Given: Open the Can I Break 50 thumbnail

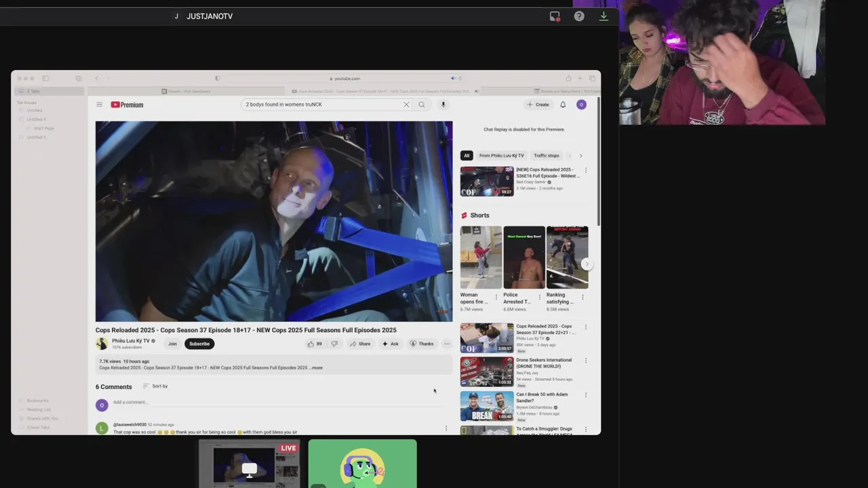Looking at the screenshot, I should tap(487, 406).
